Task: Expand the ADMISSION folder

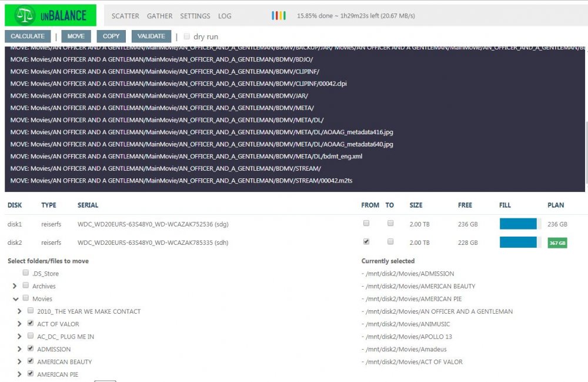Action: (x=19, y=349)
